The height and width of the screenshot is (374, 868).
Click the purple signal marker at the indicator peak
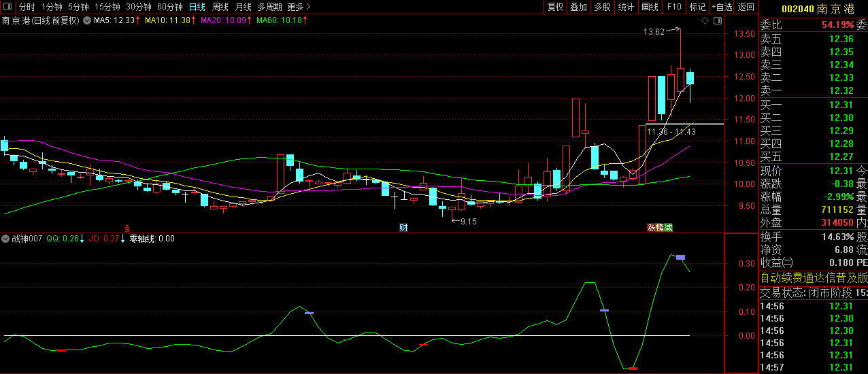[680, 257]
